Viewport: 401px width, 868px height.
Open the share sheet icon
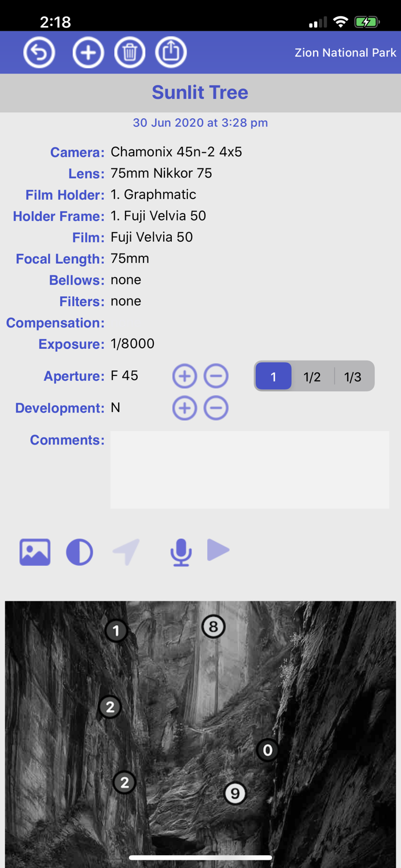171,52
